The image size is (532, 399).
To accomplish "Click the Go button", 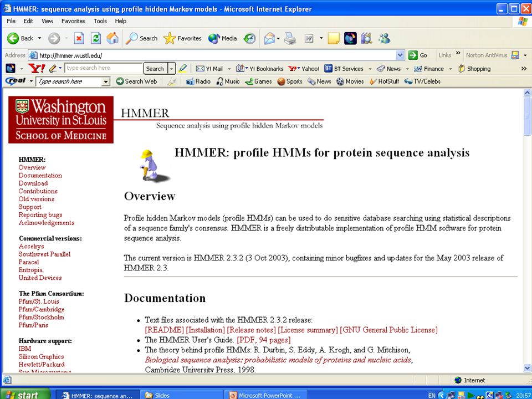I will (x=418, y=55).
